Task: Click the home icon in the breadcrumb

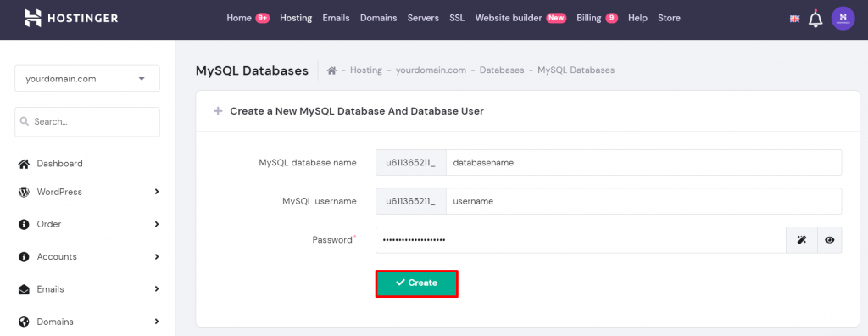Action: (x=331, y=70)
